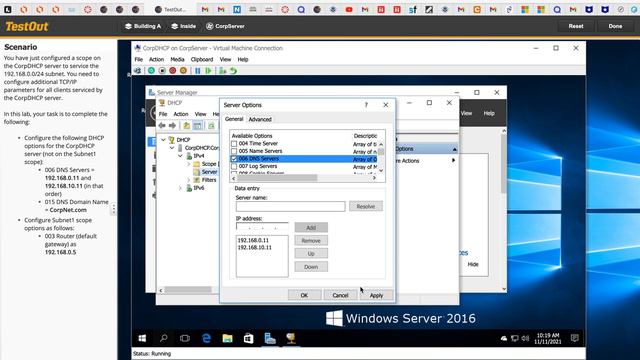
Task: Expand the Scope tree node
Action: coord(189,164)
